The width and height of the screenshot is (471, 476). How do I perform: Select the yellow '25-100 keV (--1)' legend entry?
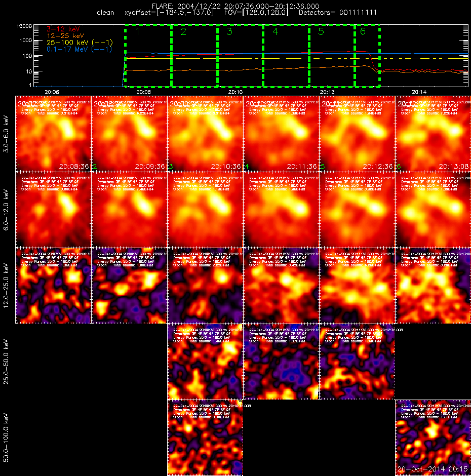coord(80,43)
